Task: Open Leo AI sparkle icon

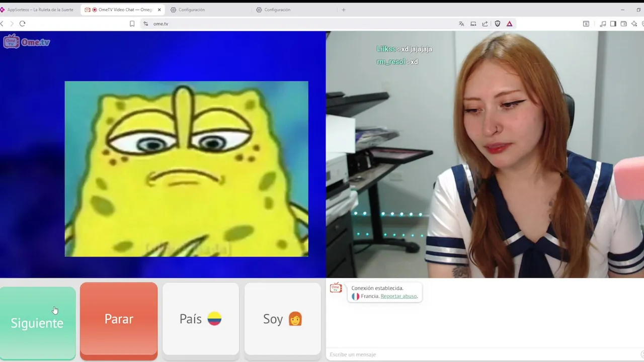Action: tap(633, 24)
